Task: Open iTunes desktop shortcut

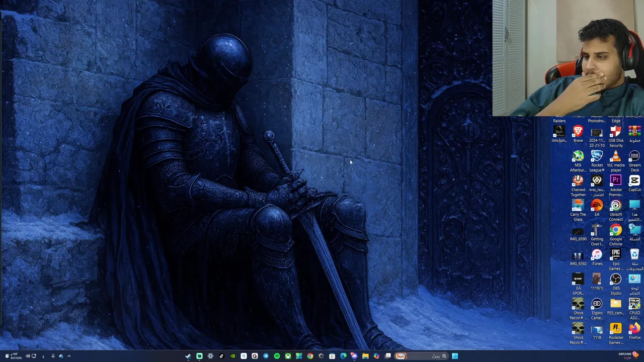Action: [x=597, y=257]
